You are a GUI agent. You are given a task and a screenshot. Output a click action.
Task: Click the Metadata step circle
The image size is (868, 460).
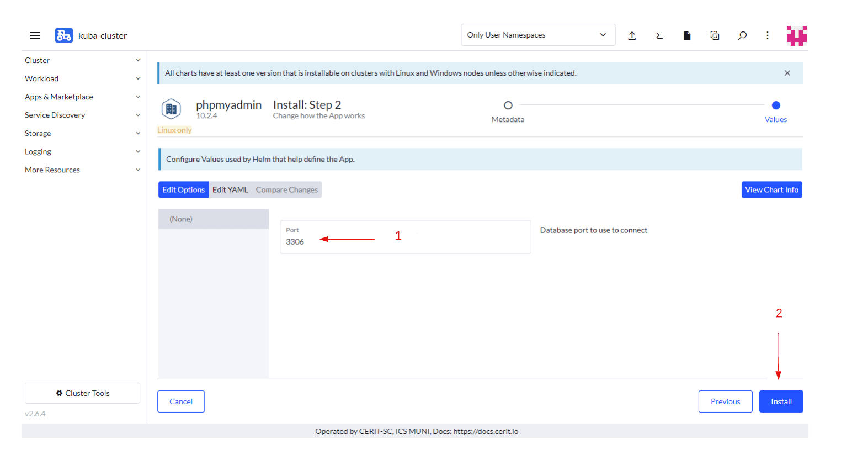point(508,105)
